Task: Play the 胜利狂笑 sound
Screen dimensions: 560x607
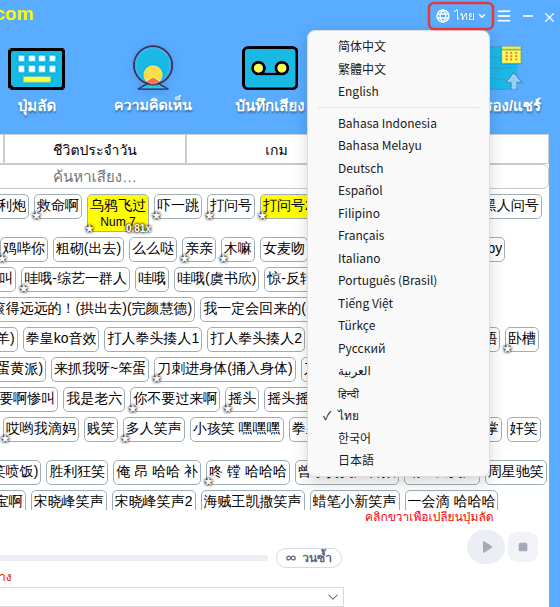Action: pos(77,472)
